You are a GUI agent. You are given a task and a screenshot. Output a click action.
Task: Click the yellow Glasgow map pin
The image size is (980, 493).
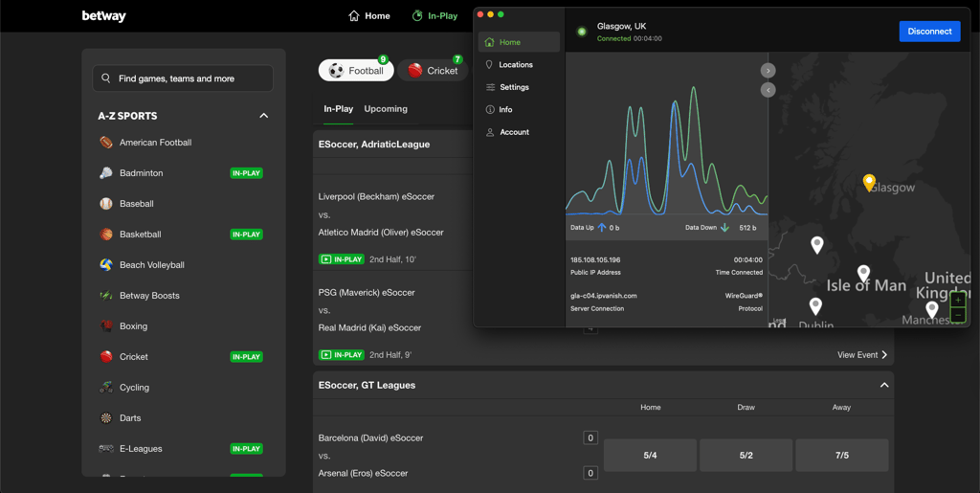869,183
